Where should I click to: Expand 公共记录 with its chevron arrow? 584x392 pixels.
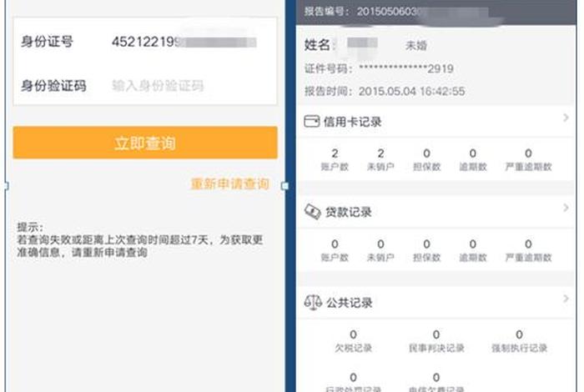(x=566, y=299)
